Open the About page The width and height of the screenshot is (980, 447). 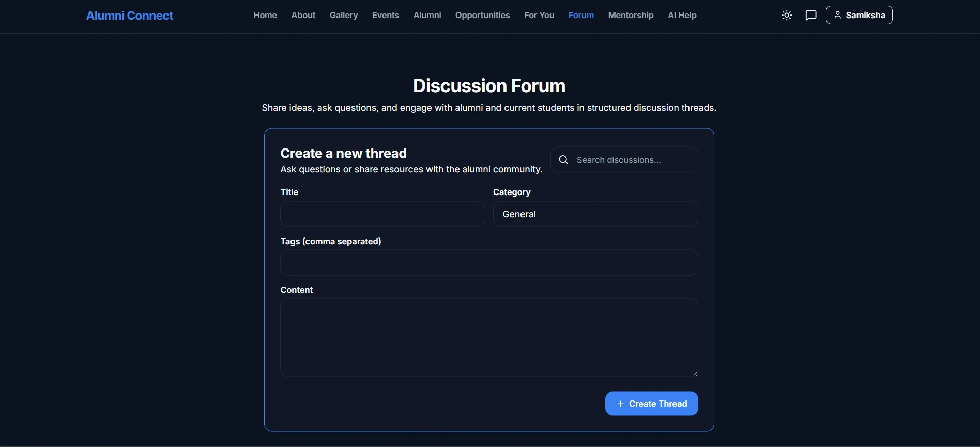click(303, 16)
